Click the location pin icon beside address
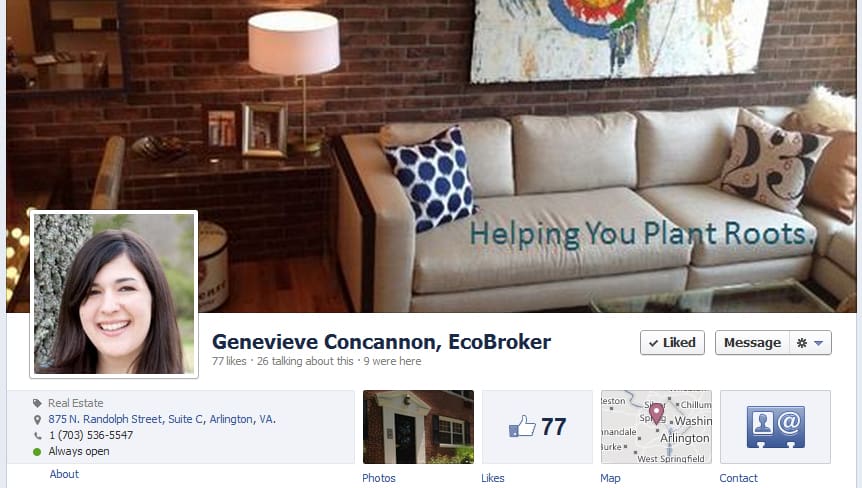 tap(37, 419)
